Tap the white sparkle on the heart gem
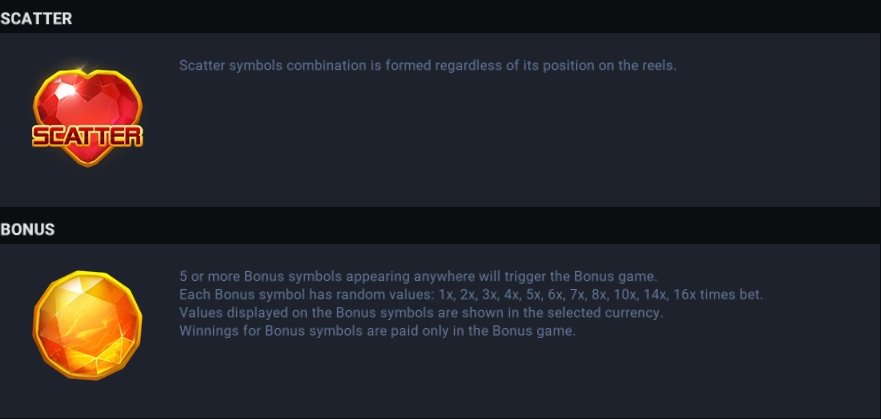The image size is (881, 419). [65, 90]
